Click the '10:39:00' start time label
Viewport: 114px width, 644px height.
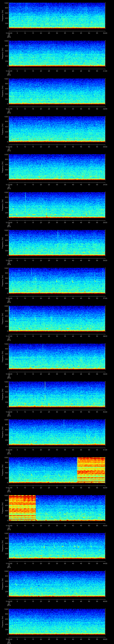point(9,412)
